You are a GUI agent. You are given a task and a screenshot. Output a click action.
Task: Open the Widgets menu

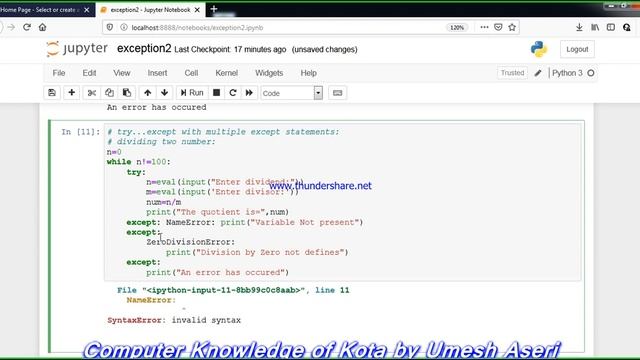click(269, 73)
